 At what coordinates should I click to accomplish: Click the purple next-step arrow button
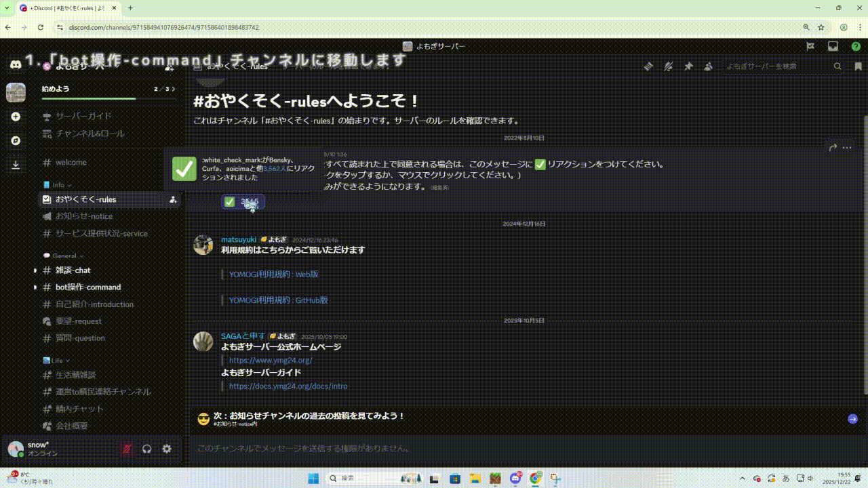click(852, 419)
